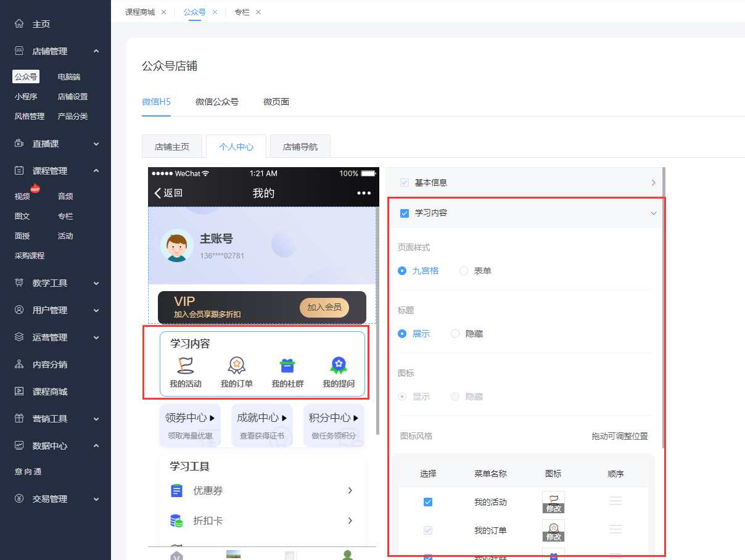Click the 我的订单 badge icon

pos(236,364)
